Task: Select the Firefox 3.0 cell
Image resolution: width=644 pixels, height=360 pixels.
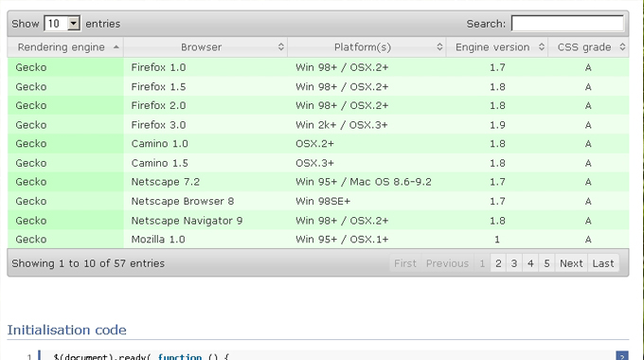Action: coord(206,125)
